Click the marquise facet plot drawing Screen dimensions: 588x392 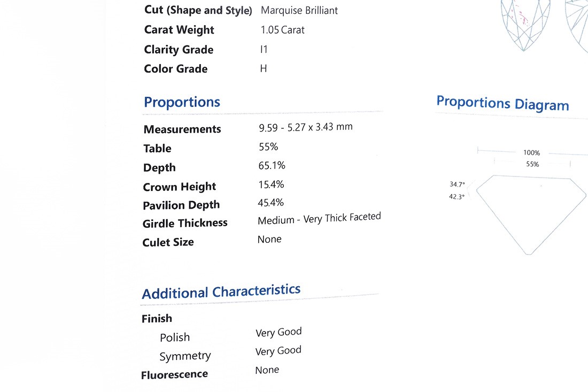525,25
